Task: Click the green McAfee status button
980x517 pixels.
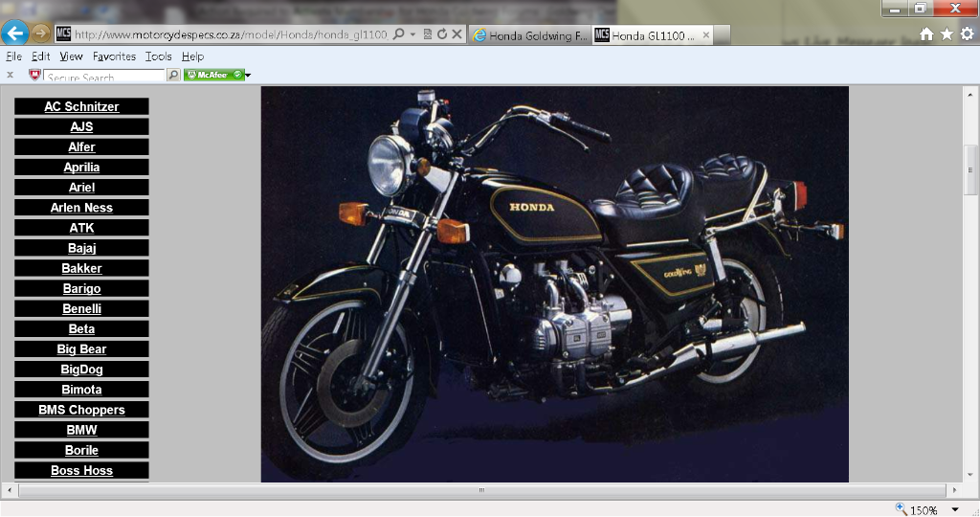Action: tap(213, 75)
